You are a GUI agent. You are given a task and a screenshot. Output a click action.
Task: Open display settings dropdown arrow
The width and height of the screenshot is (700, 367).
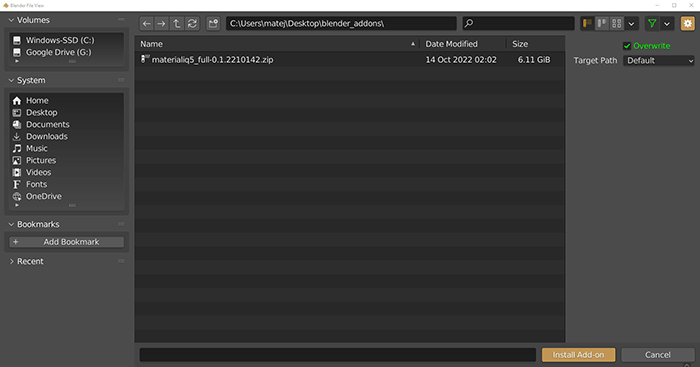point(631,24)
